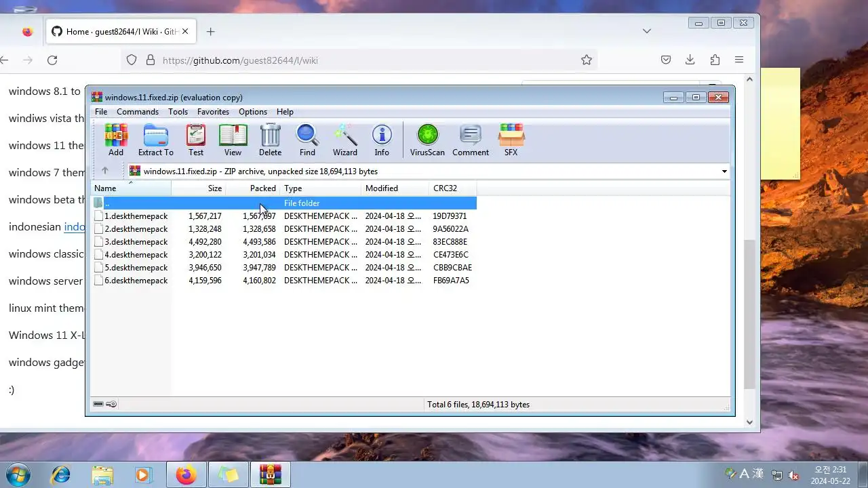Viewport: 868px width, 488px height.
Task: Click the View file icon
Action: 233,140
